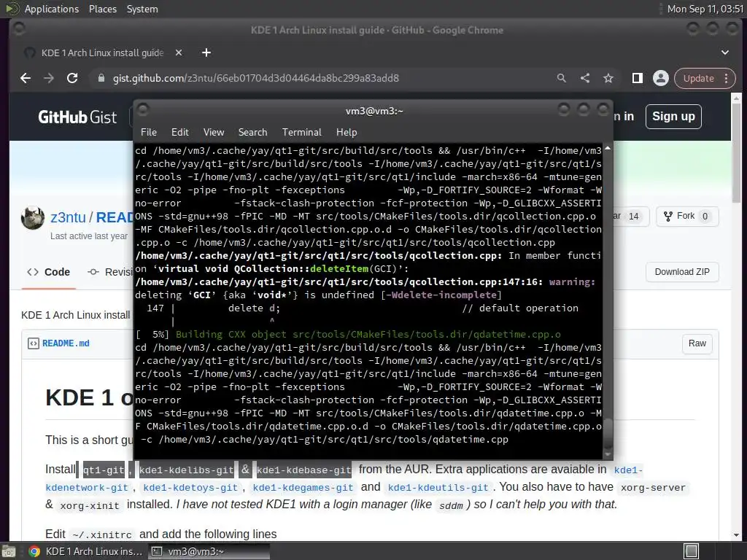
Task: Open the kde1-kdegames-git link
Action: [x=303, y=488]
